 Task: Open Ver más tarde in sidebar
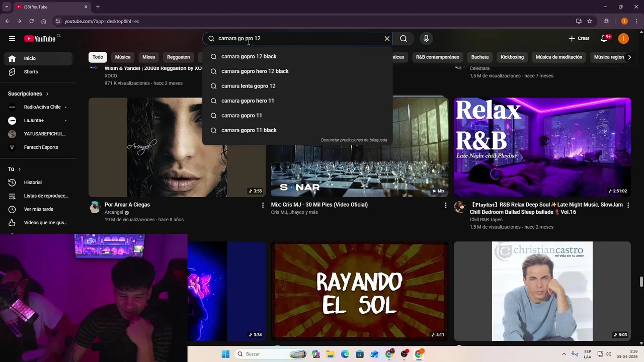coord(38,209)
